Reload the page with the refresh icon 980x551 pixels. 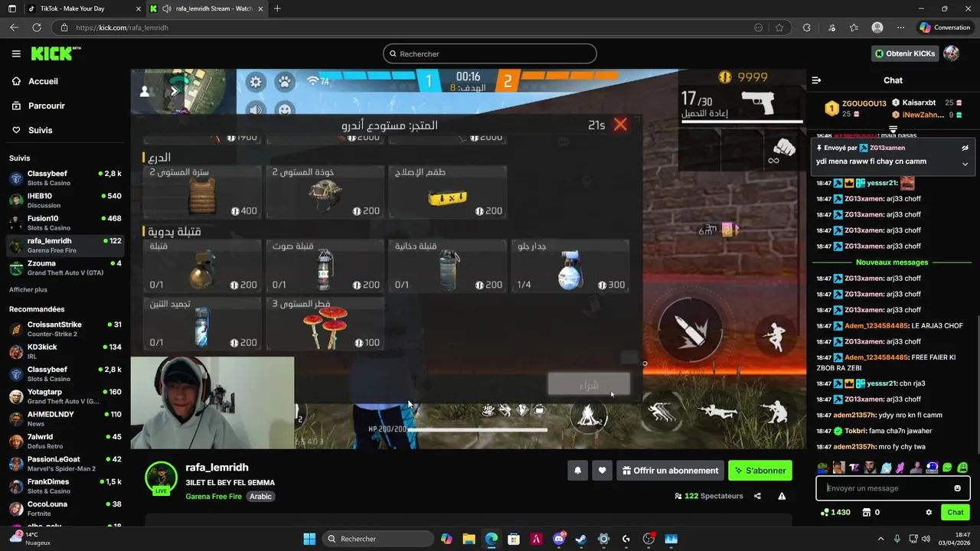point(36,28)
